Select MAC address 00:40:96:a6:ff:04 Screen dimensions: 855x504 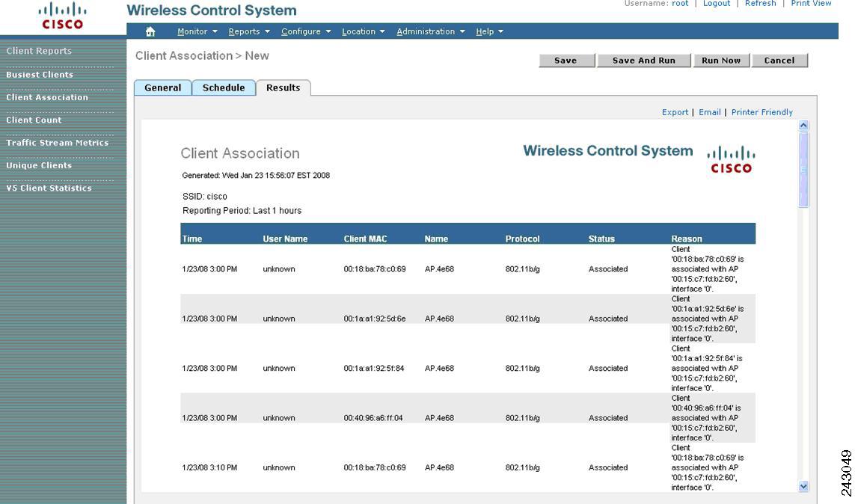click(x=373, y=418)
